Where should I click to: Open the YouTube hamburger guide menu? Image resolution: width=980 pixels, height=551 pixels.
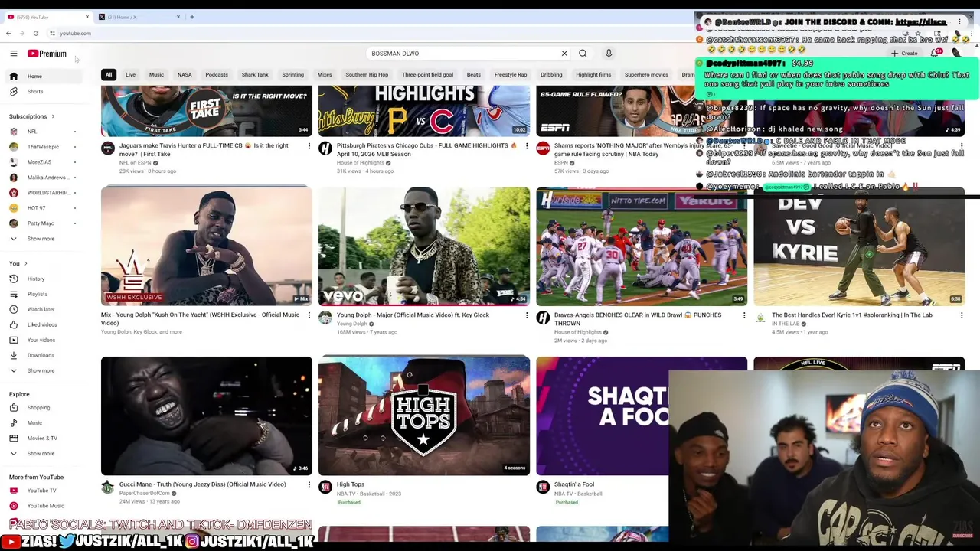(13, 54)
